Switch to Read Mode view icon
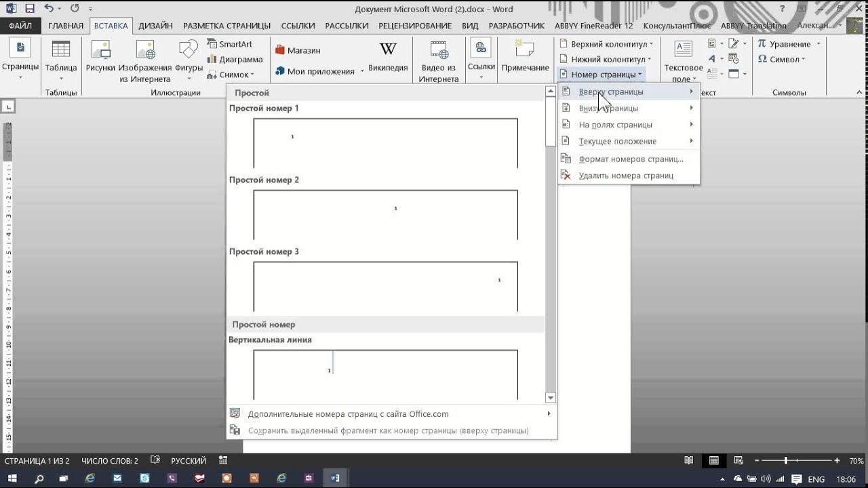 (689, 460)
